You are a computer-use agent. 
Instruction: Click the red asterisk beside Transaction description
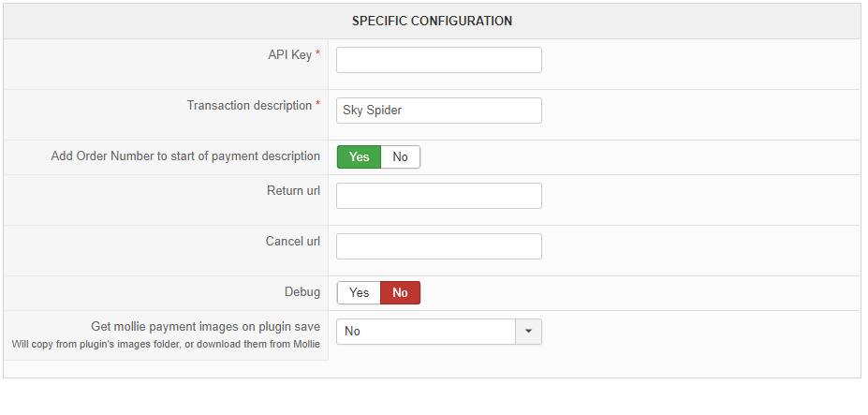point(317,104)
